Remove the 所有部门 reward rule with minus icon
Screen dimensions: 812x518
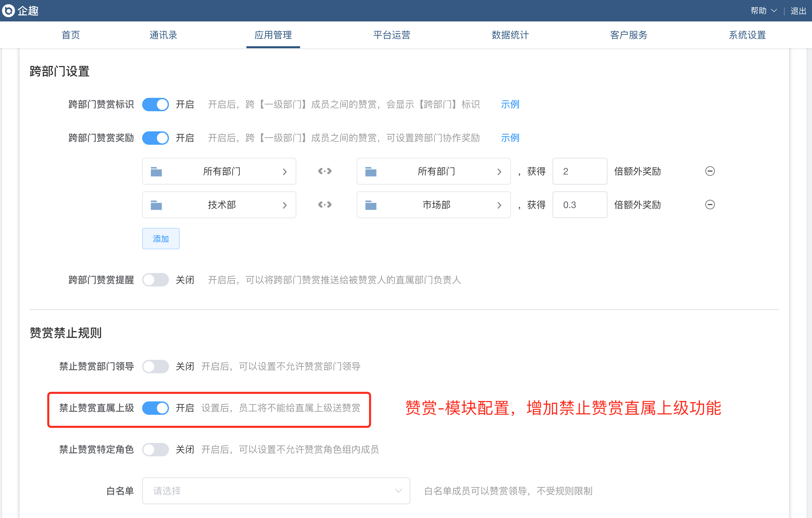[710, 171]
